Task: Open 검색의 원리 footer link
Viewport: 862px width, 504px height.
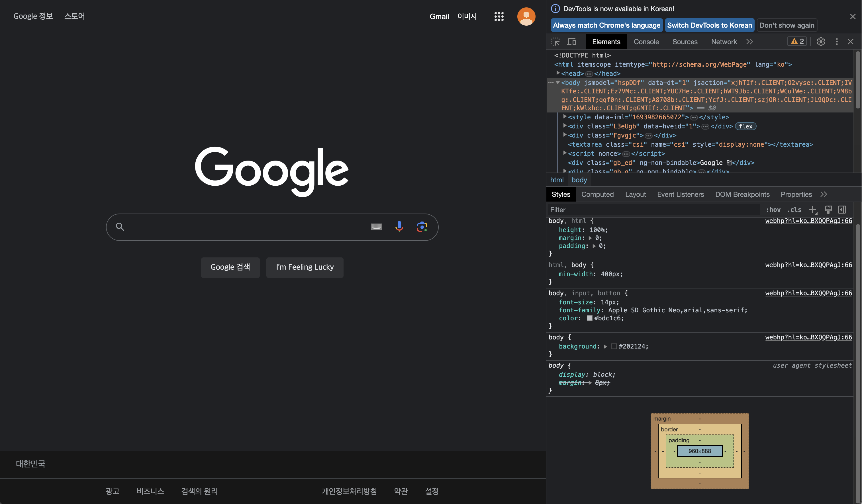Action: coord(199,491)
